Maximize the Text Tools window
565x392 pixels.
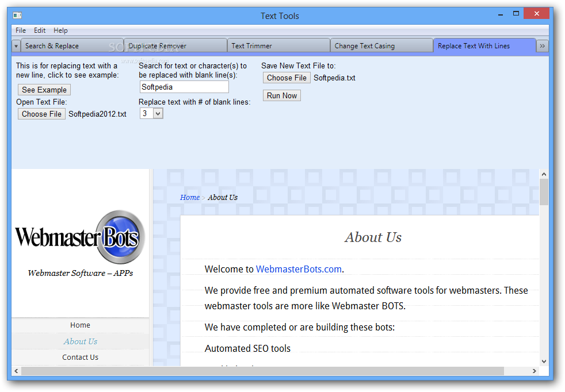click(516, 14)
